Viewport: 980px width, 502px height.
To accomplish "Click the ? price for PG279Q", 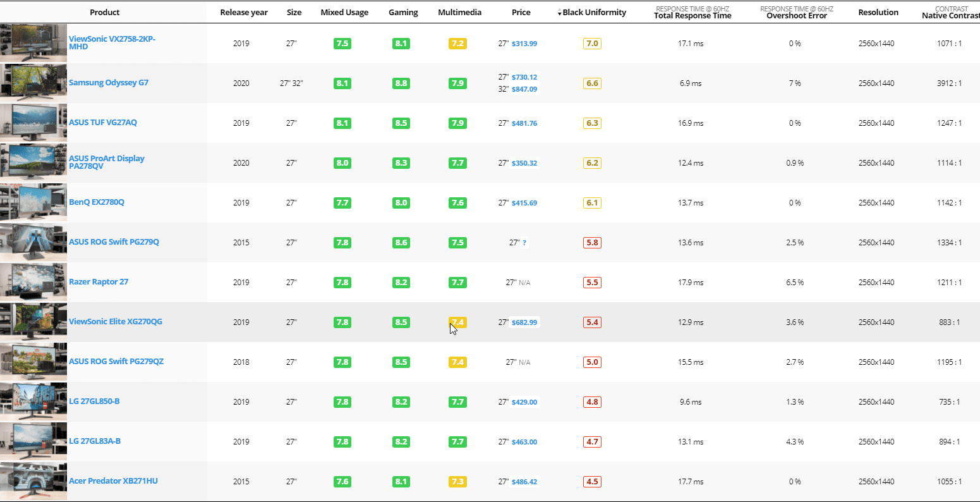I will pos(524,243).
